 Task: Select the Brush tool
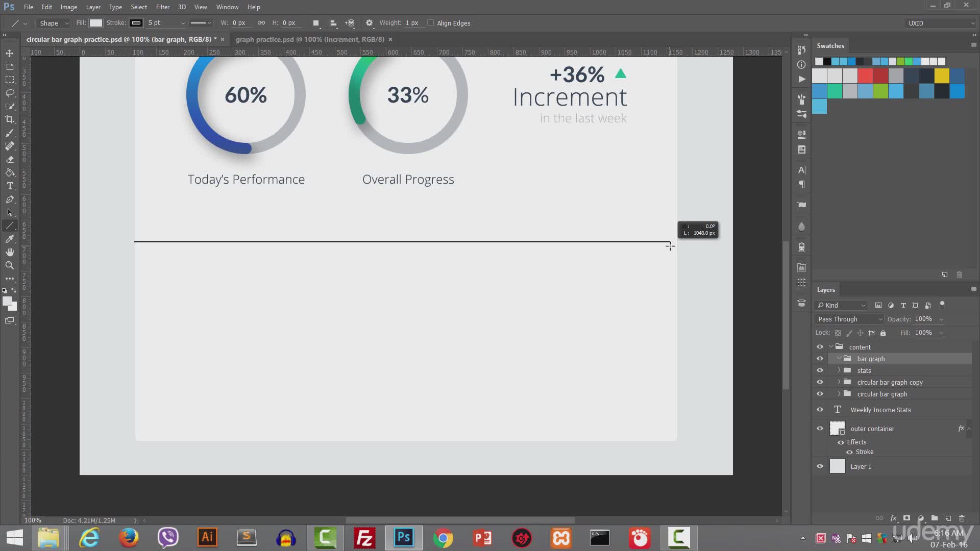pos(10,133)
